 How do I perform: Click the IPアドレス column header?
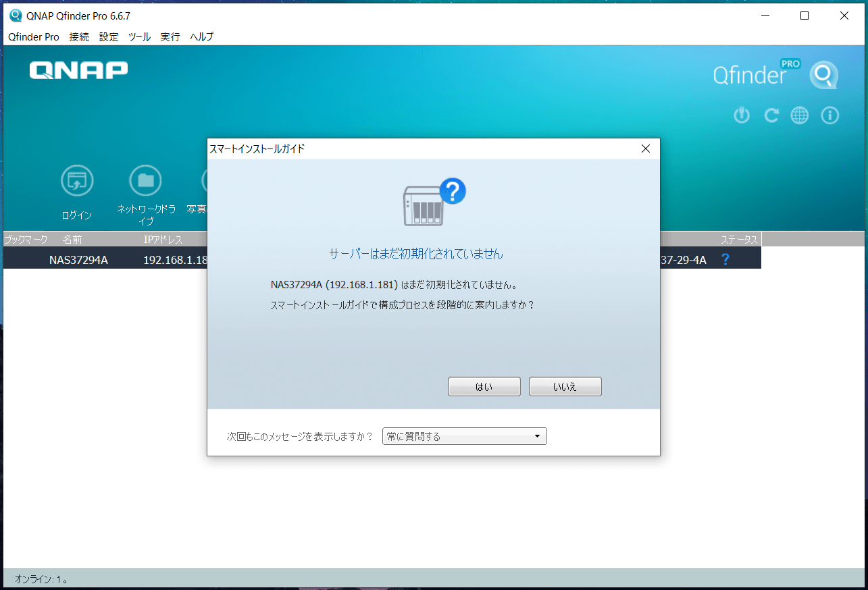[163, 239]
